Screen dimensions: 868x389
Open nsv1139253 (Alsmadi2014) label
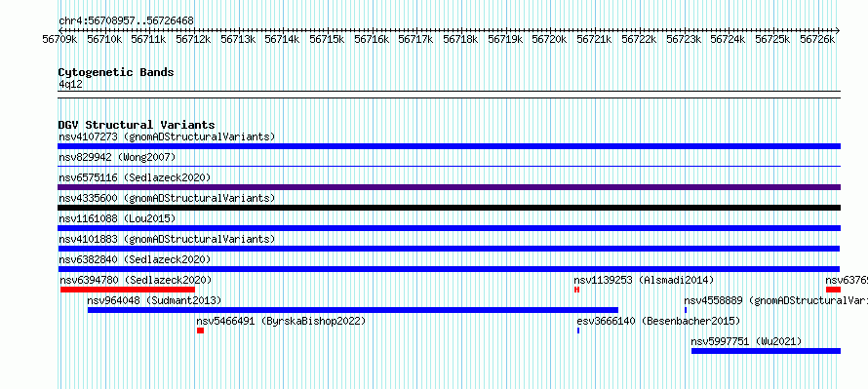point(644,280)
